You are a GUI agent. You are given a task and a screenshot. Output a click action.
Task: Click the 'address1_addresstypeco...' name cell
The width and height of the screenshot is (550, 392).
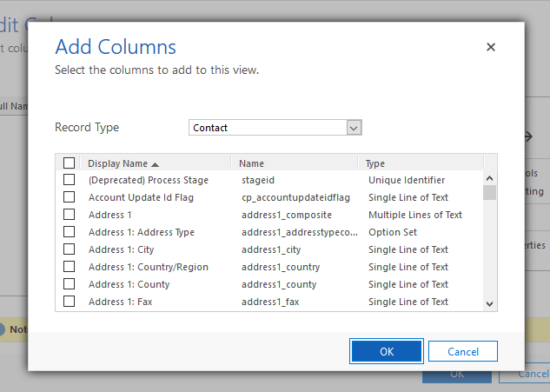[300, 232]
